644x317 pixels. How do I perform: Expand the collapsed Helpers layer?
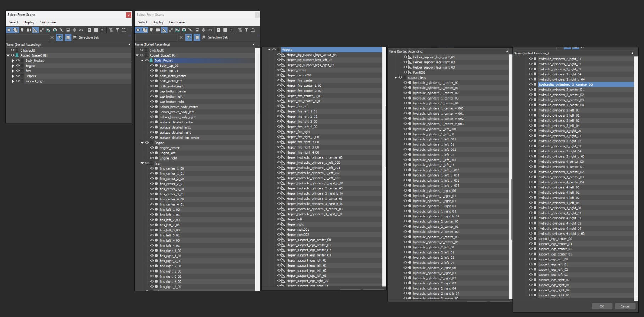coord(13,76)
